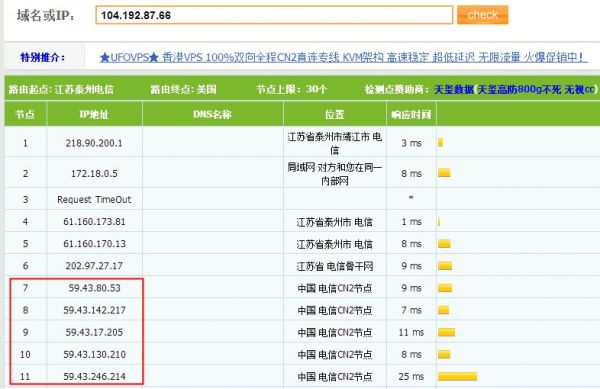This screenshot has width=600, height=389.
Task: Click the yellow latency bar in row 9
Action: point(447,332)
